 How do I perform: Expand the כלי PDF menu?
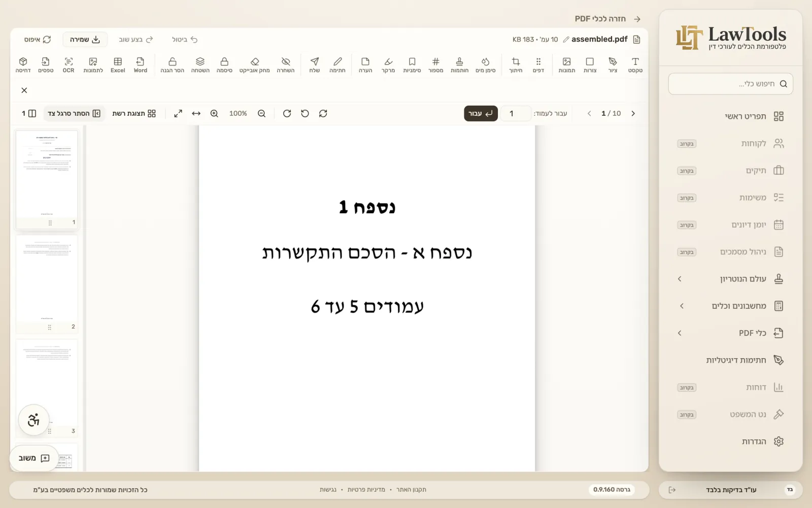pyautogui.click(x=731, y=333)
